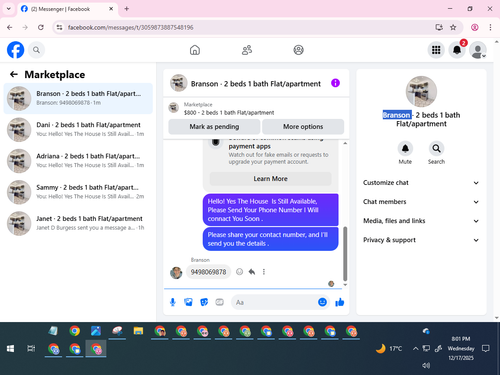Click the install app icon in address bar
This screenshot has height=375, width=500.
pos(439,27)
